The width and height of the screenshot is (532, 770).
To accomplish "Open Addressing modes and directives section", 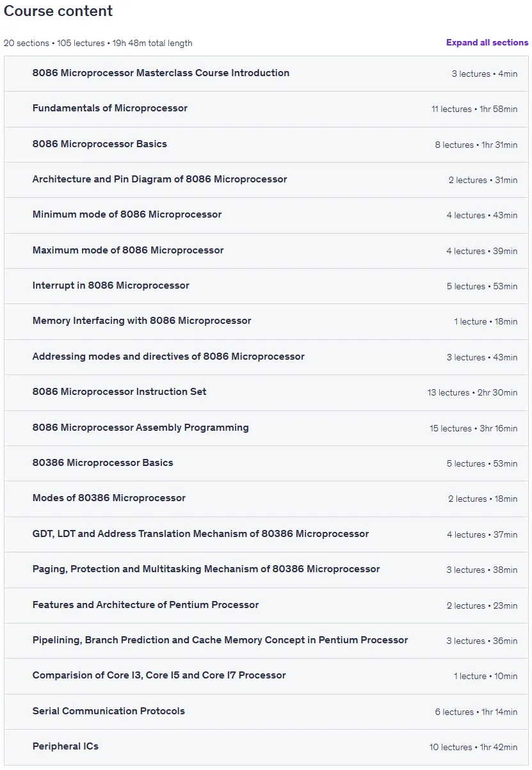I will [x=266, y=357].
